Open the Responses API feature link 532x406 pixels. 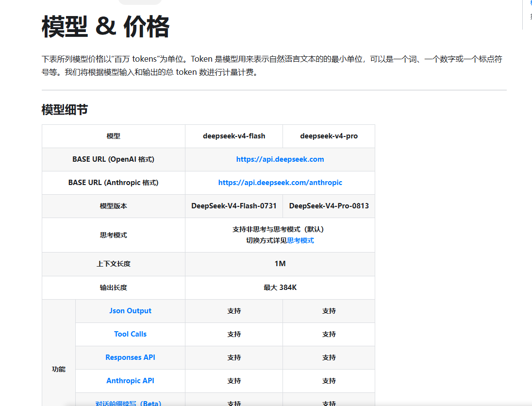click(130, 357)
